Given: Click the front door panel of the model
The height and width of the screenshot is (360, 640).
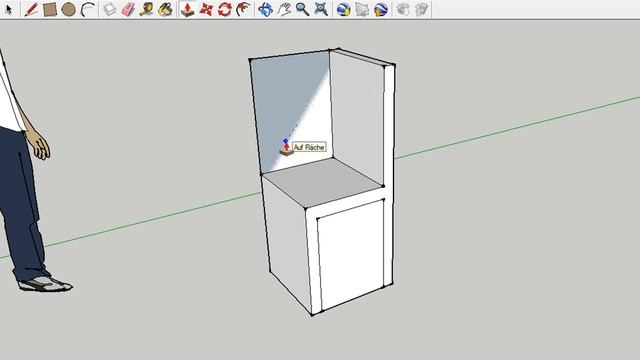Looking at the screenshot, I should pyautogui.click(x=352, y=254).
